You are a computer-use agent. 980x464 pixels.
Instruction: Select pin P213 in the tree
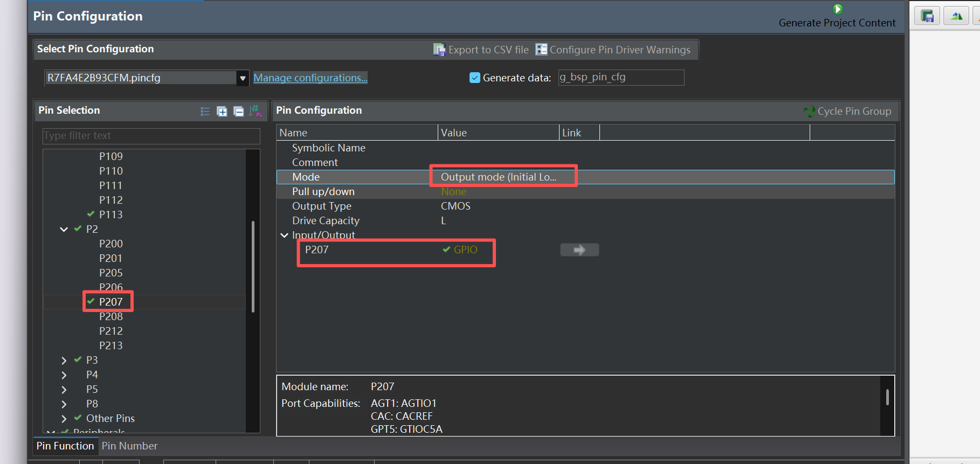(x=111, y=345)
